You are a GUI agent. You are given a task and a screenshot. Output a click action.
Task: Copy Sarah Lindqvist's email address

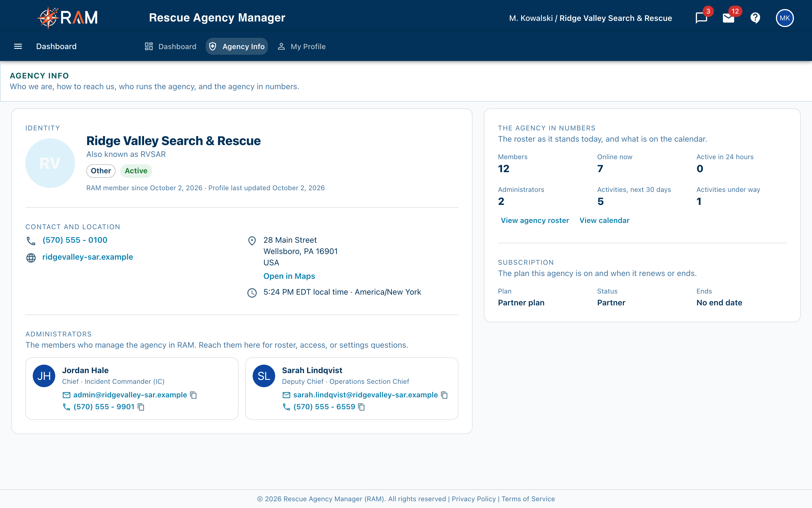(445, 395)
